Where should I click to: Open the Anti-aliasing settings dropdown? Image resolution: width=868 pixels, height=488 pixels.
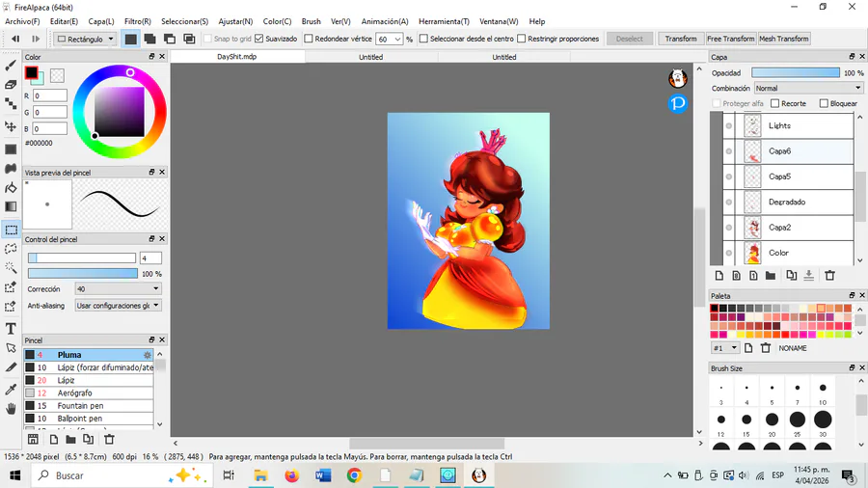118,306
